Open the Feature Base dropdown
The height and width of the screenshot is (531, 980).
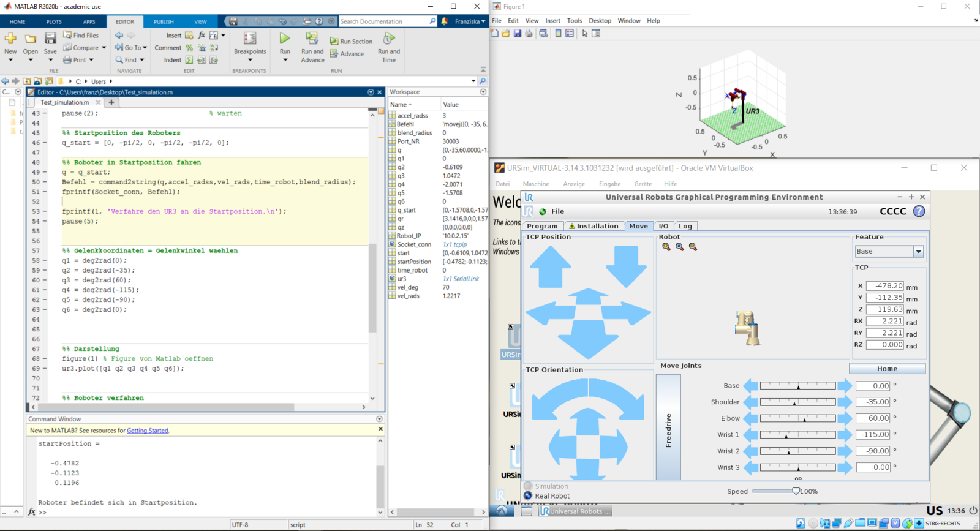coord(918,252)
